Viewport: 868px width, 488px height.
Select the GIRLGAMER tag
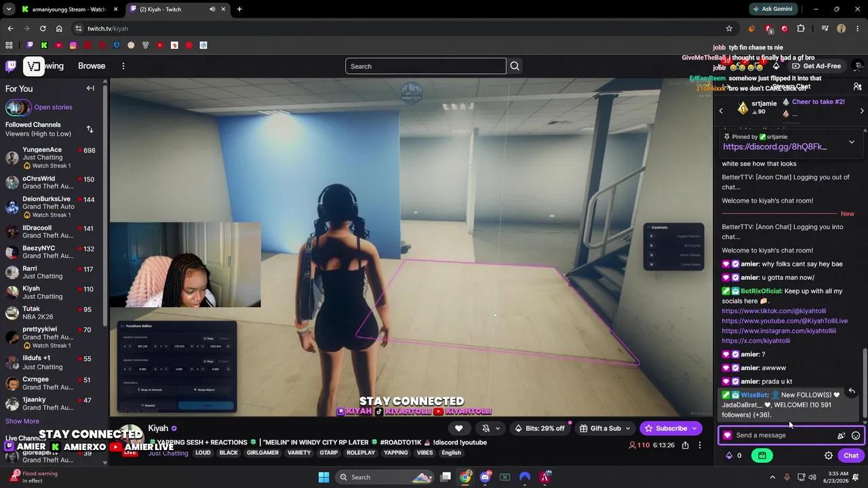tap(262, 453)
